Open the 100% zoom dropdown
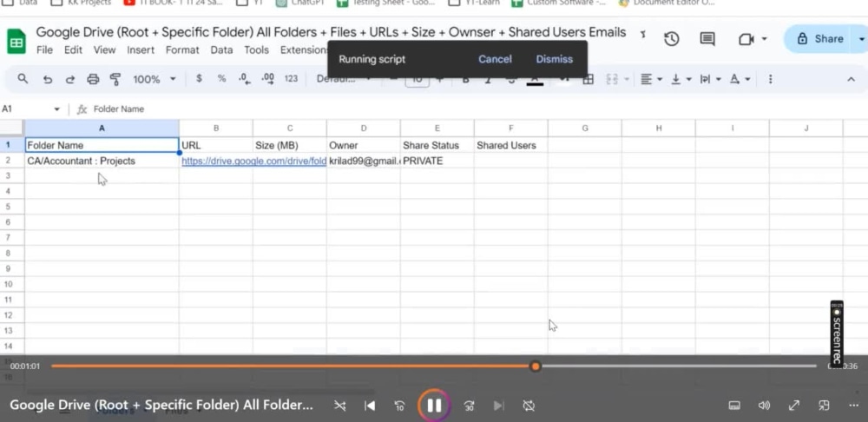Screen dimensions: 868x422 (x=154, y=79)
